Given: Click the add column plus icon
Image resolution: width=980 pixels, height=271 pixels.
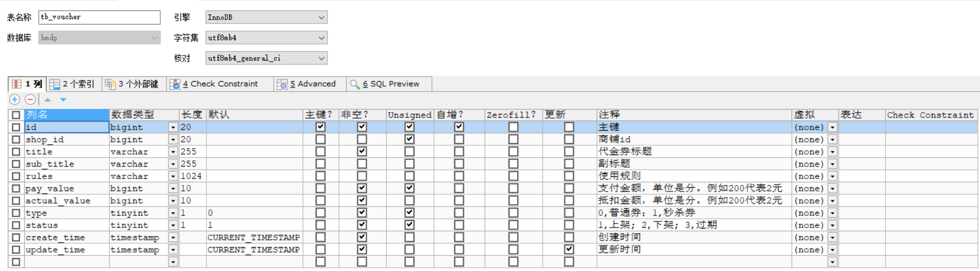Looking at the screenshot, I should (x=15, y=100).
